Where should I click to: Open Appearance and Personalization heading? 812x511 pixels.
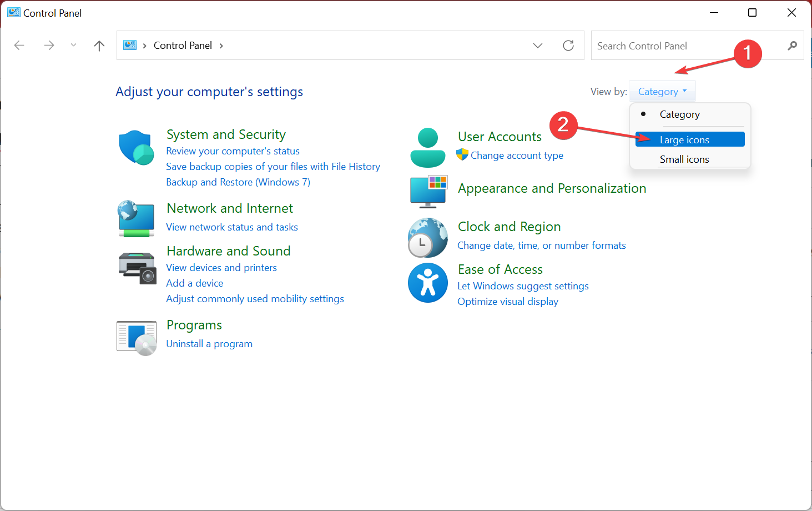click(x=552, y=188)
